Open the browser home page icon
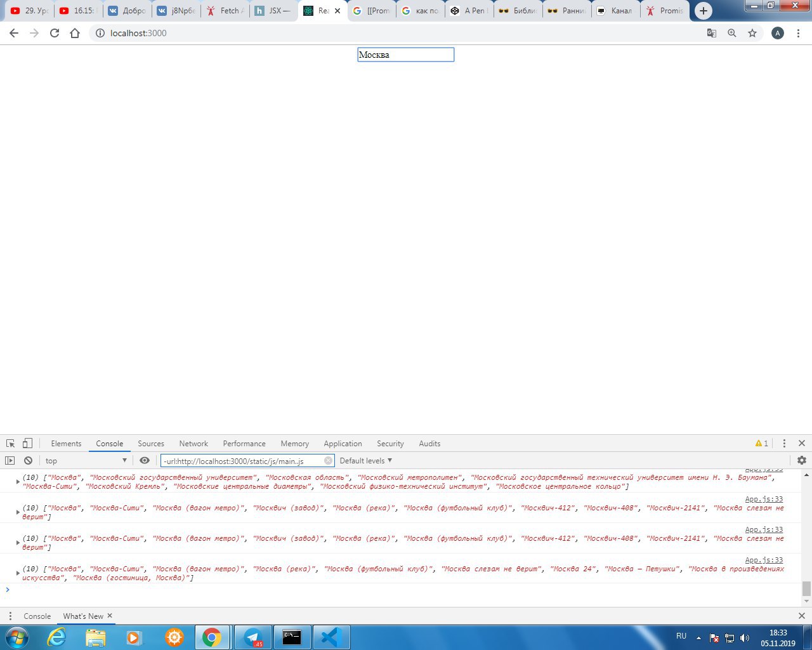Screen dimensions: 812x650 coord(75,33)
